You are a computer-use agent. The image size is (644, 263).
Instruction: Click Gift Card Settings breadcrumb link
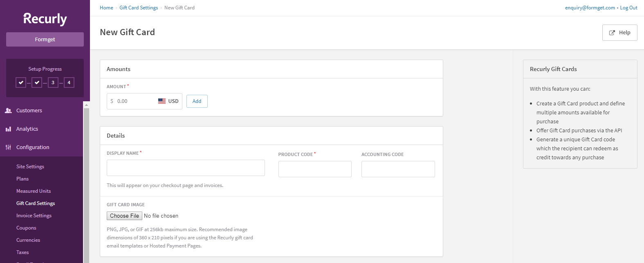pos(139,8)
